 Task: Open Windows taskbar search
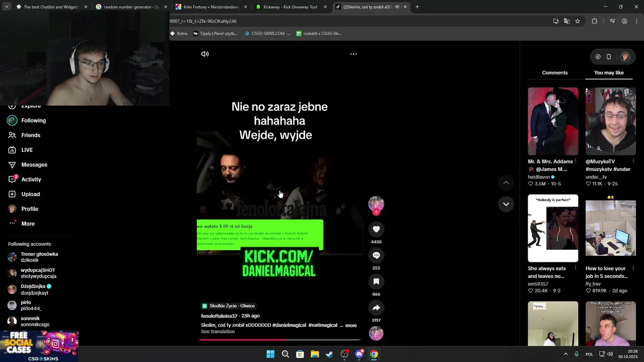(x=285, y=354)
